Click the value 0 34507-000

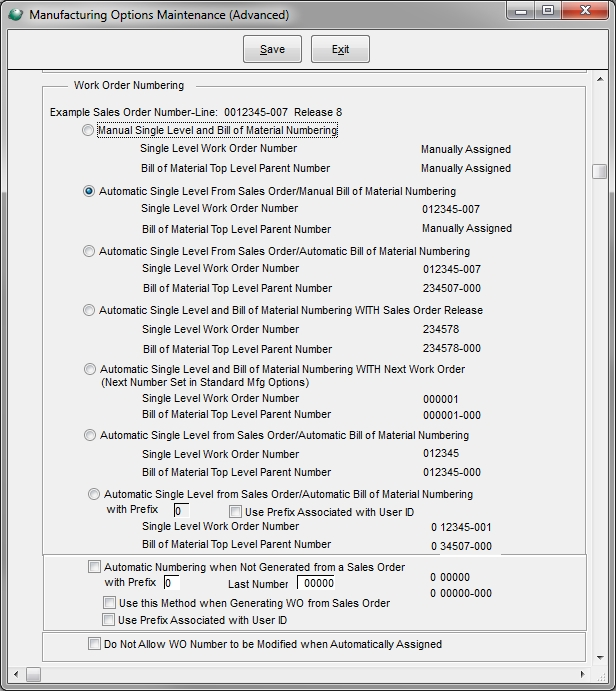tap(461, 546)
